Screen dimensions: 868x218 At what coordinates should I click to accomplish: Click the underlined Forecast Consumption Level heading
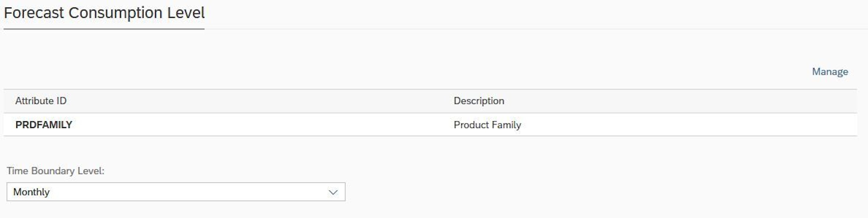(104, 13)
